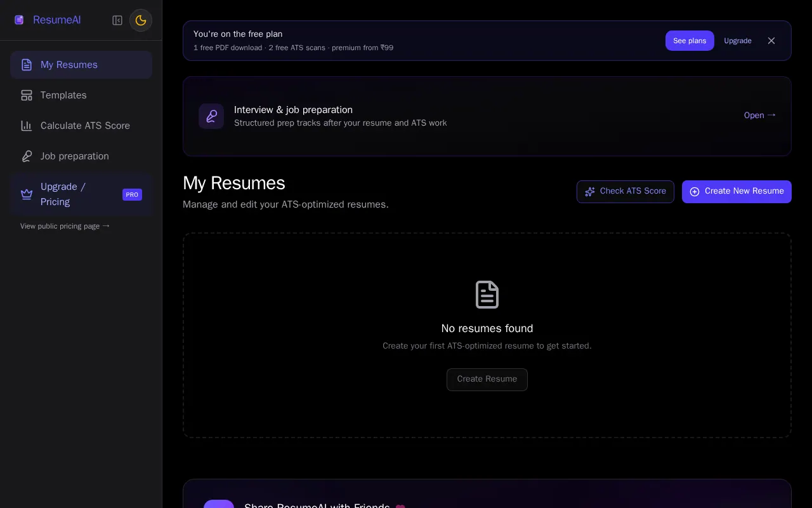The width and height of the screenshot is (812, 508).
Task: Click 'Interview & job preparation' title
Action: (x=293, y=110)
